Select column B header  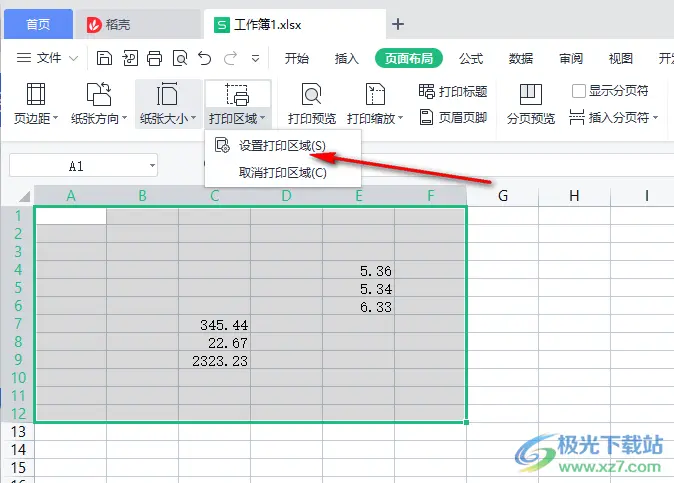tap(142, 196)
